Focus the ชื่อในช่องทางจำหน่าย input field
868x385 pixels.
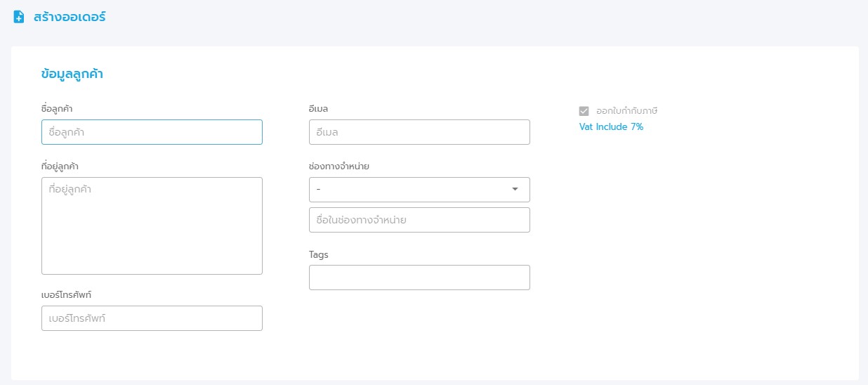419,220
